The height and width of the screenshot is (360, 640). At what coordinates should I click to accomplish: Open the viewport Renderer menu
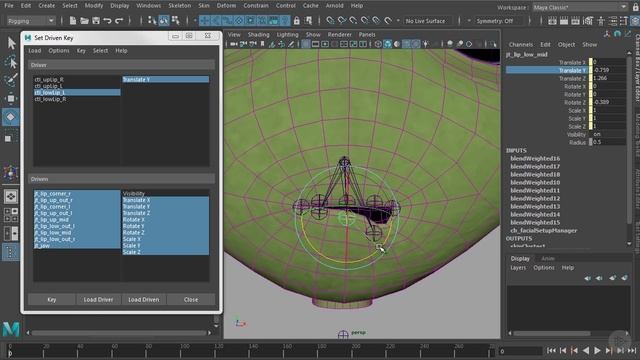click(339, 35)
